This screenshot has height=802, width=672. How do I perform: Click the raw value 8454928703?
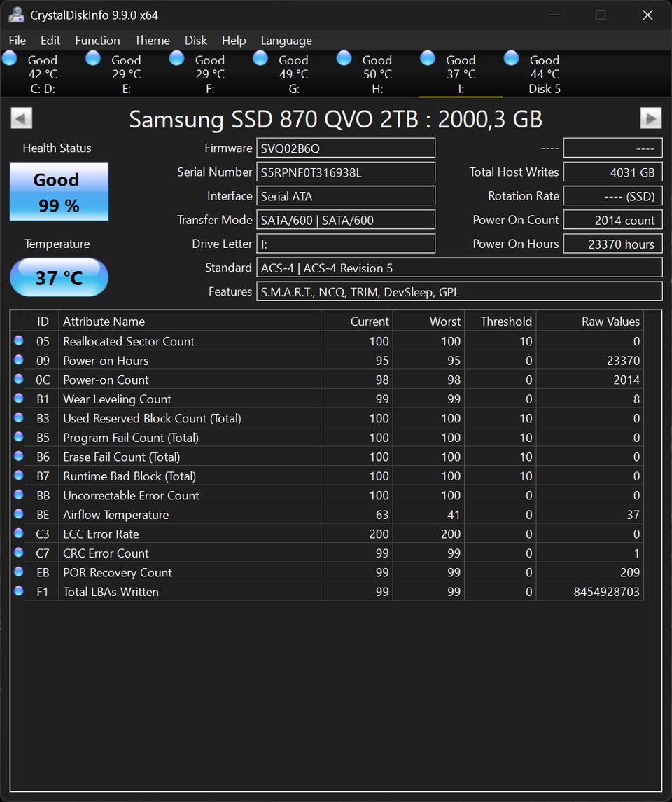coord(606,592)
